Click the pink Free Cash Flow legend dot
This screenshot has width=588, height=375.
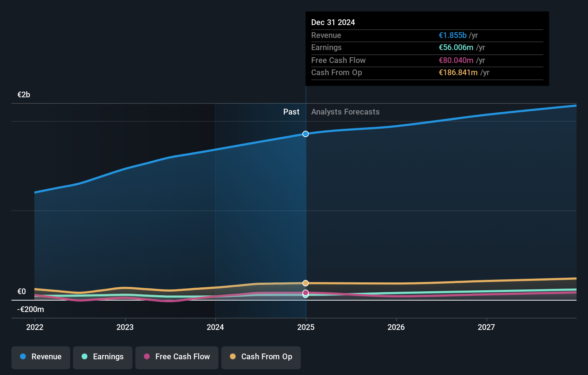(x=147, y=356)
